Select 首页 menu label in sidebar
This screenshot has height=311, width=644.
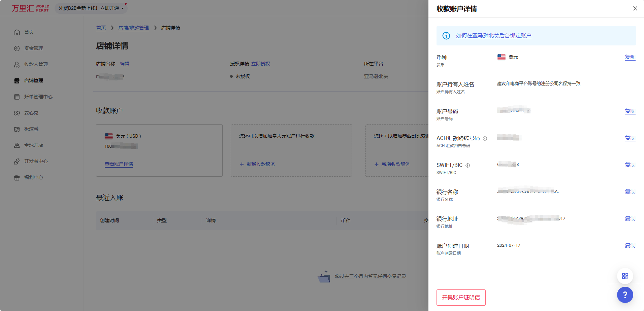[29, 32]
